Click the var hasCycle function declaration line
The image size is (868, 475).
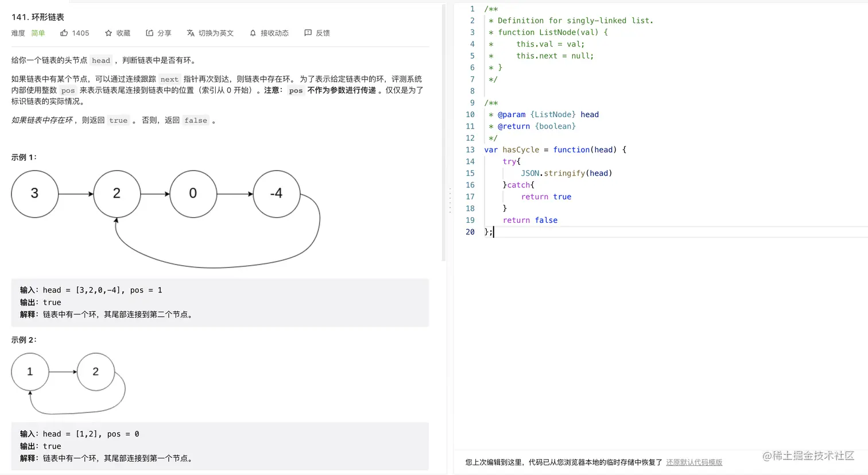pos(555,150)
